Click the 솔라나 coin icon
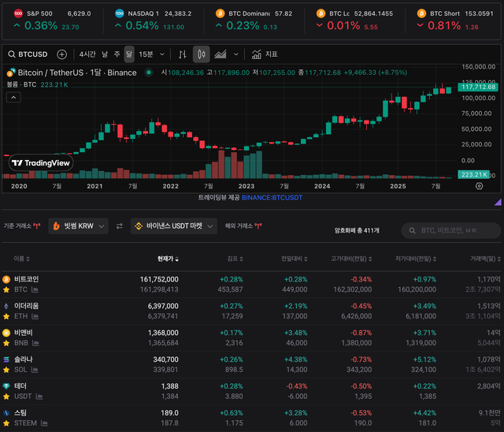The height and width of the screenshot is (432, 504). (x=6, y=359)
